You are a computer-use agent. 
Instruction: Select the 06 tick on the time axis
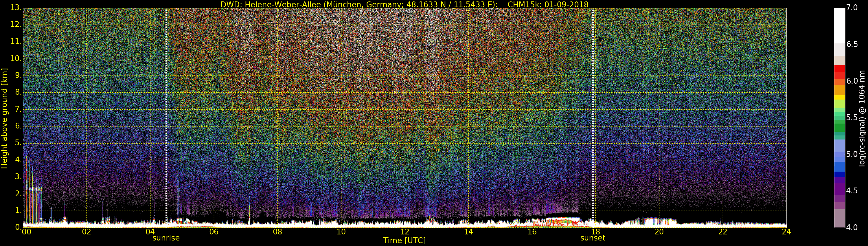[214, 232]
